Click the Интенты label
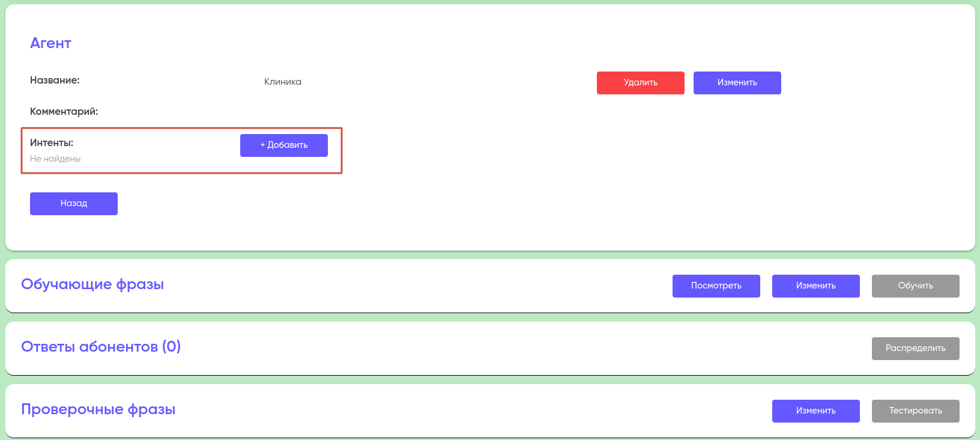Image resolution: width=980 pixels, height=440 pixels. [52, 143]
